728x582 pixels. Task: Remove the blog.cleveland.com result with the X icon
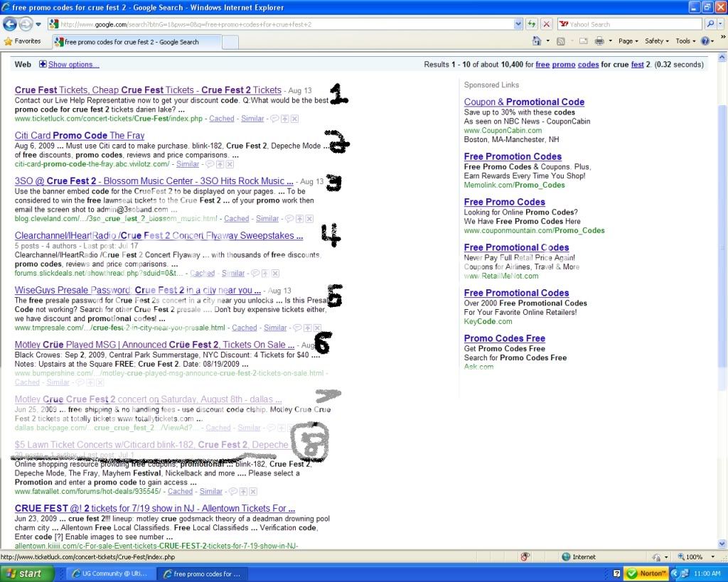coord(309,219)
